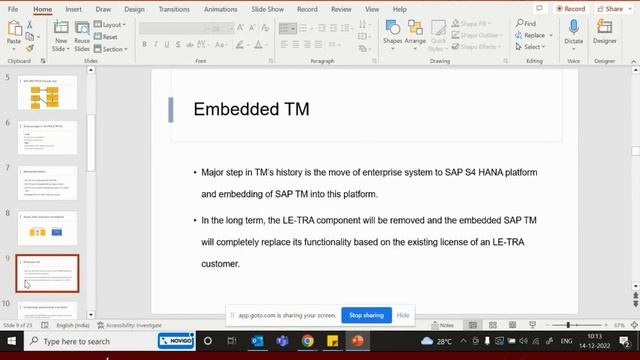Apply left text alignment
Screen dimensions: 640x360
click(284, 44)
